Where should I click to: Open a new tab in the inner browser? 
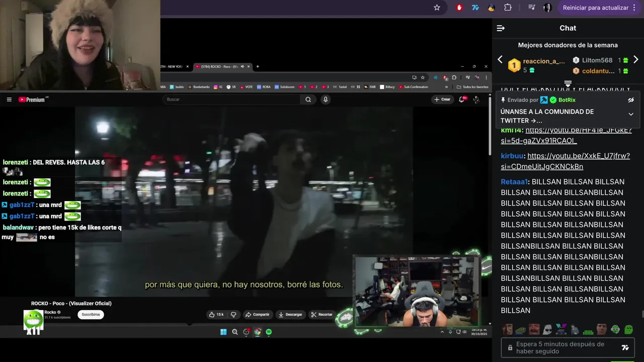coord(258,66)
